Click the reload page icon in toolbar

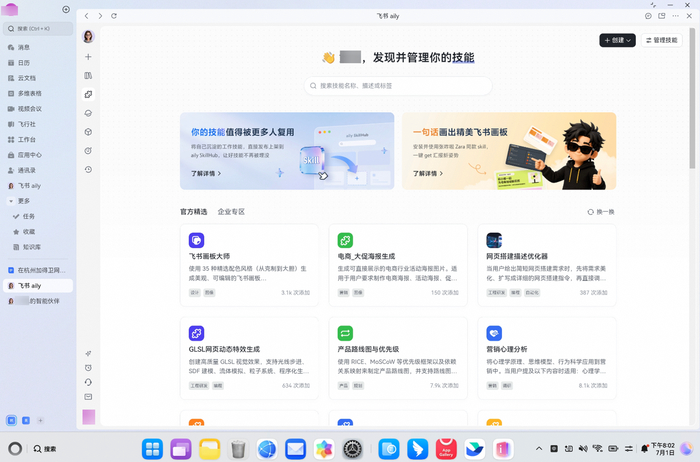point(114,16)
